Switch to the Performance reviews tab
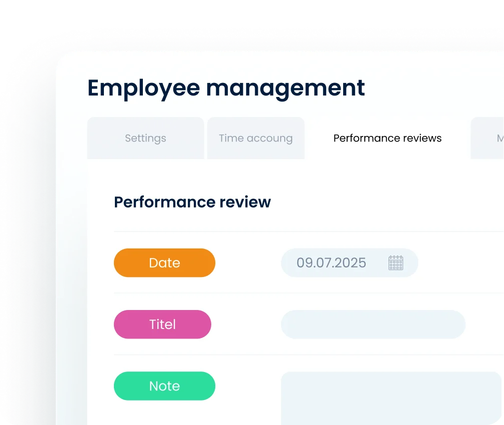This screenshot has height=425, width=504. coord(387,138)
